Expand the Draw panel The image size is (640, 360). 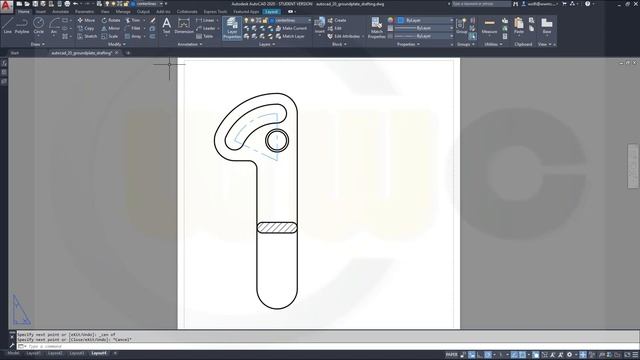click(x=38, y=44)
